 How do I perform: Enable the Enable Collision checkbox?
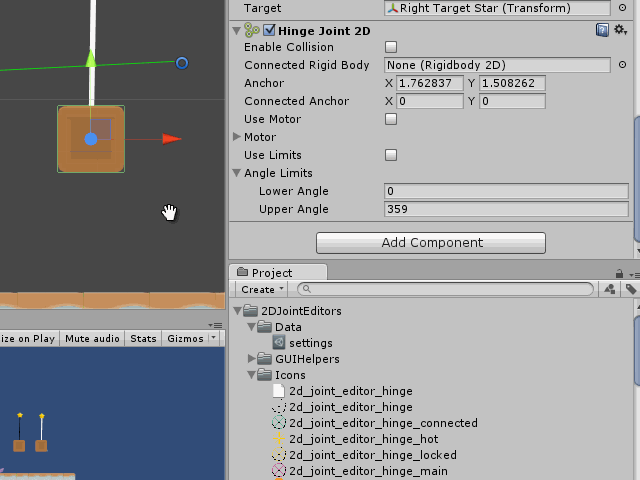click(391, 47)
